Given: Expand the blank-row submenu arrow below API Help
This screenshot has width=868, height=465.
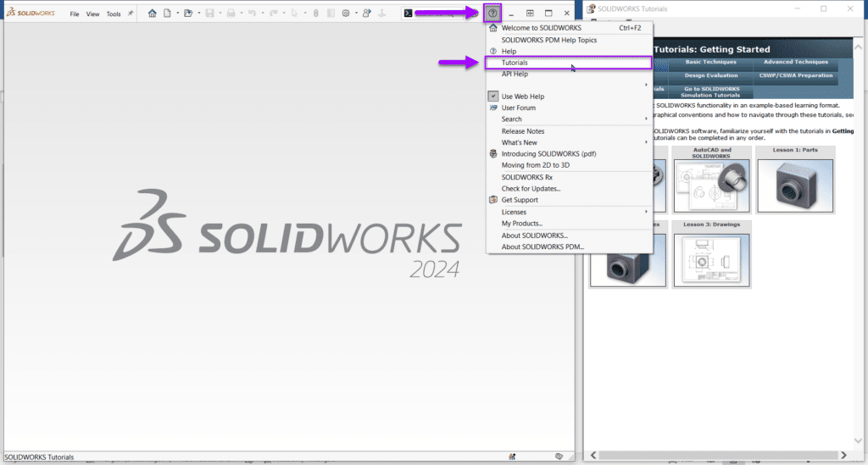Looking at the screenshot, I should pyautogui.click(x=646, y=85).
